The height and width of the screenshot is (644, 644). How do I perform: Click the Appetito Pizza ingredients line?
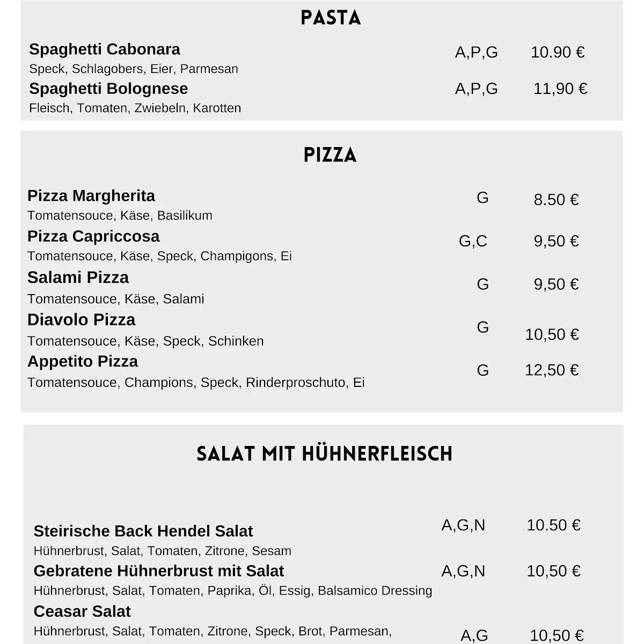tap(196, 383)
